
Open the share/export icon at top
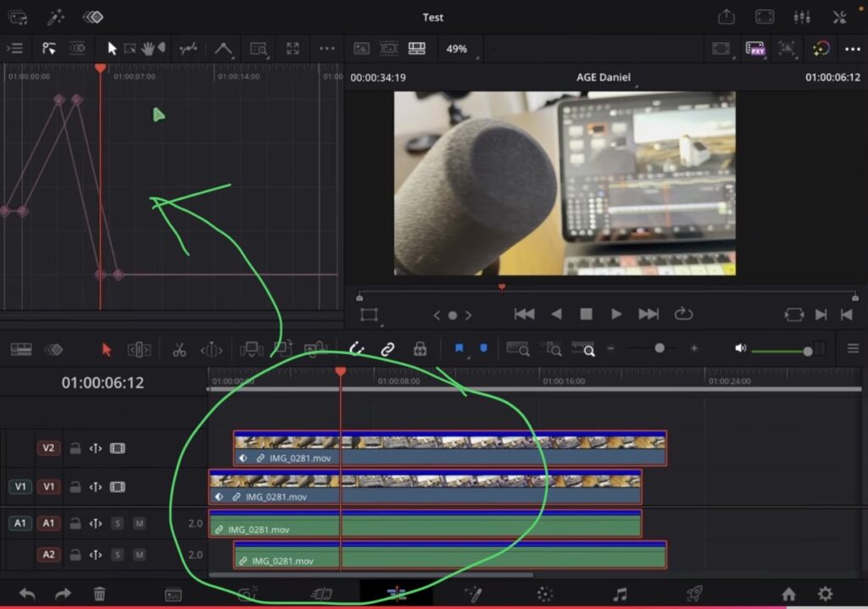tap(726, 17)
